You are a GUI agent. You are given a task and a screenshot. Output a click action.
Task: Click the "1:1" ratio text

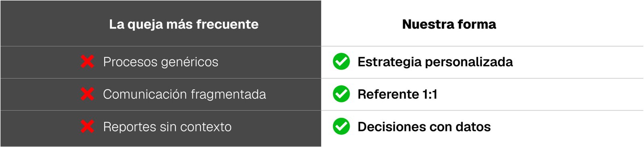pyautogui.click(x=430, y=94)
